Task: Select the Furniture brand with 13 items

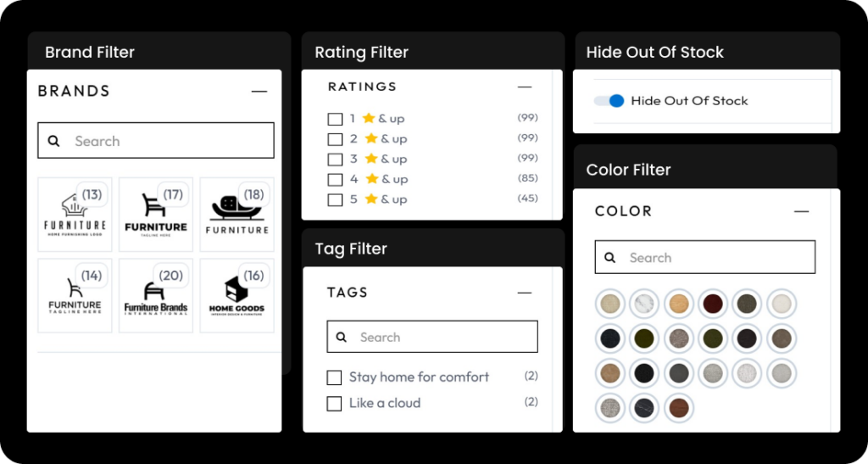Action: [x=75, y=215]
